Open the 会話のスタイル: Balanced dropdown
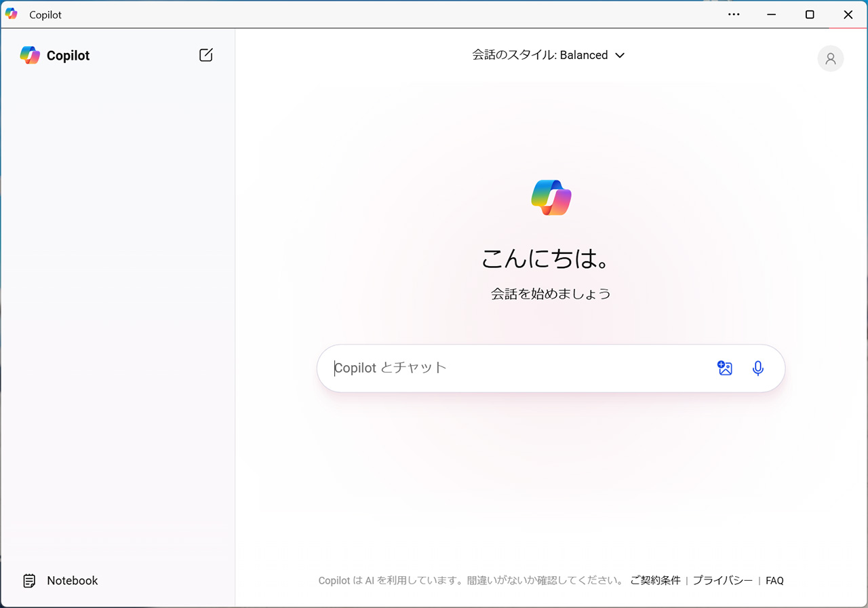 (540, 55)
